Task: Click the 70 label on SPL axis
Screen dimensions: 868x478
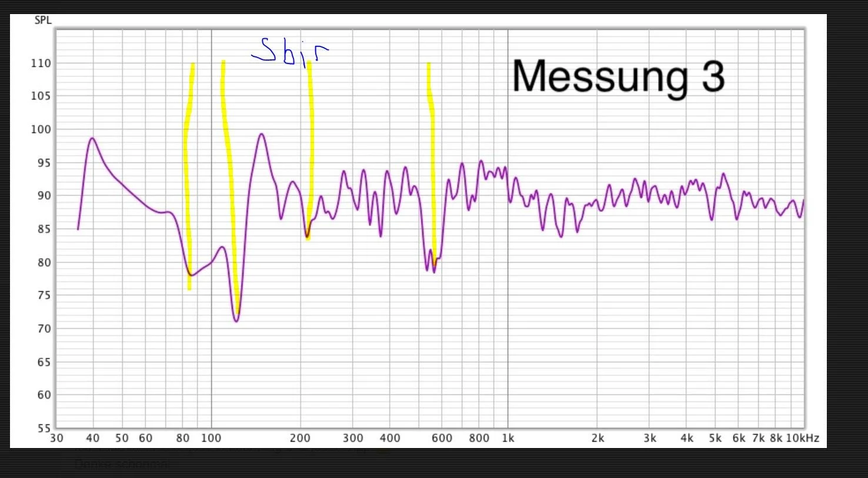Action: click(x=44, y=329)
